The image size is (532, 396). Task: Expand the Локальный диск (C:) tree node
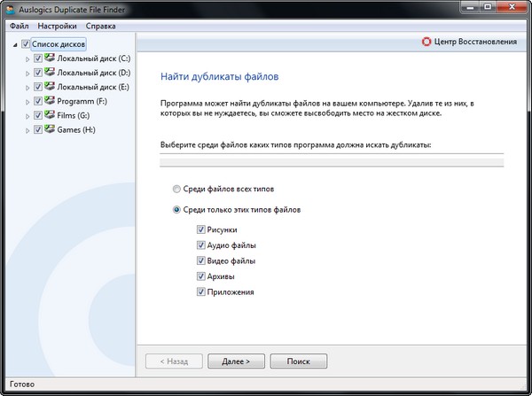[27, 58]
